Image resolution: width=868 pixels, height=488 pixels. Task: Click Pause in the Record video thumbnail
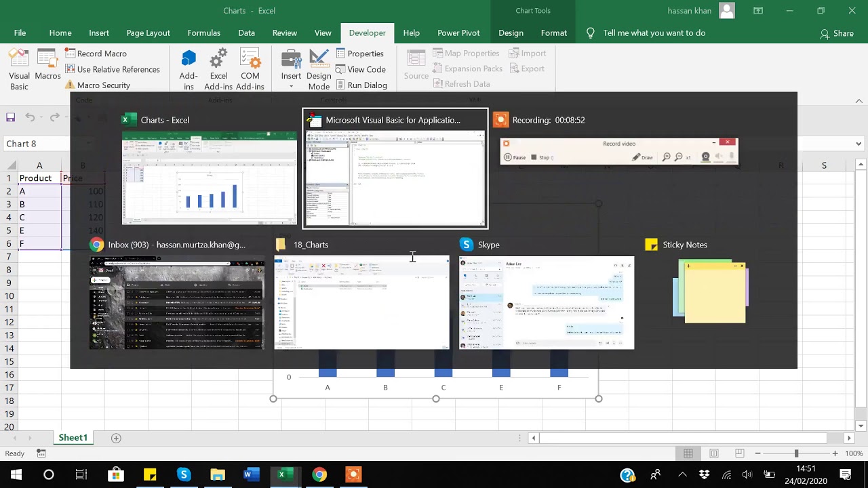pos(515,157)
